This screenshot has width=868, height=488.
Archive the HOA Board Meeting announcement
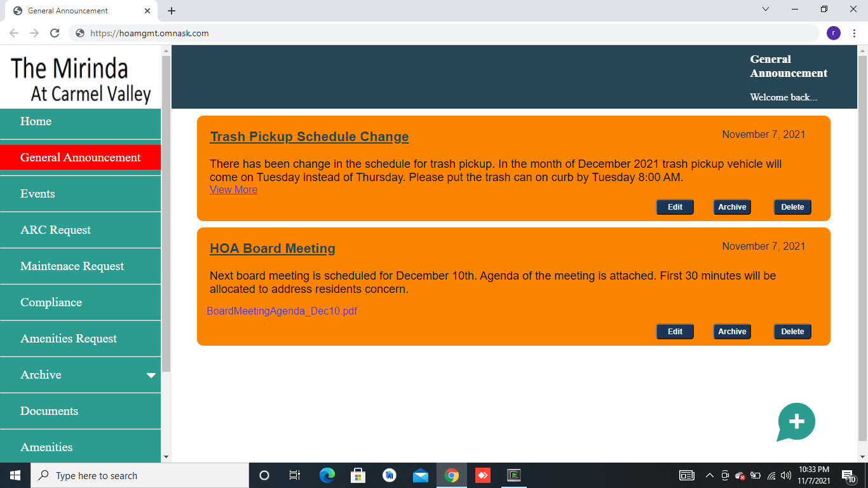732,332
